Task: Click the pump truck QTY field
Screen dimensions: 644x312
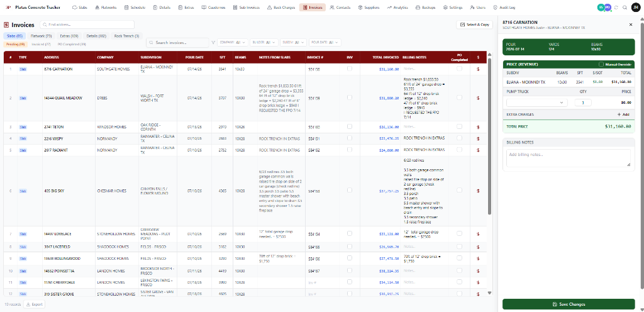Action: pos(583,103)
